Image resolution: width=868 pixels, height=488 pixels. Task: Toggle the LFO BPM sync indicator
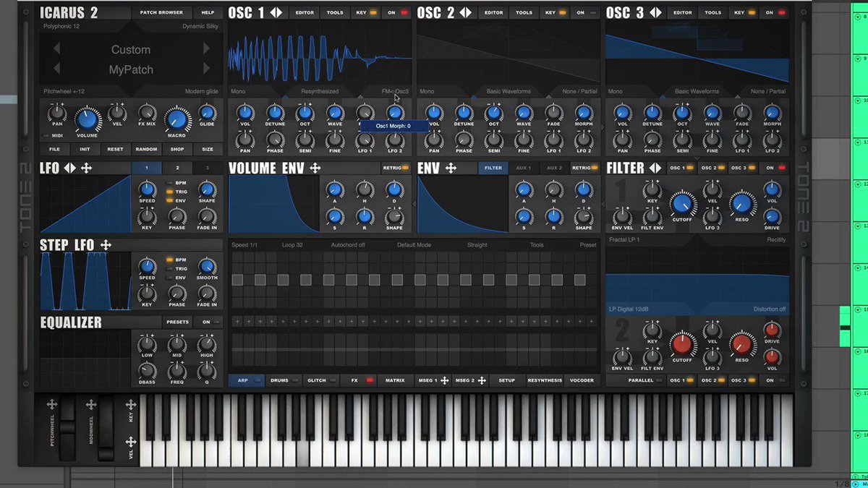coord(170,183)
